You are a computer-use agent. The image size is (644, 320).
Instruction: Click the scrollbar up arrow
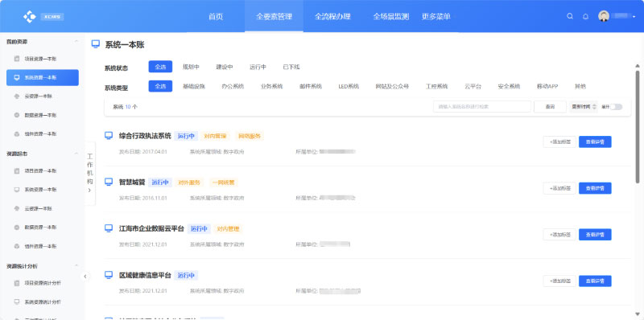click(x=638, y=66)
